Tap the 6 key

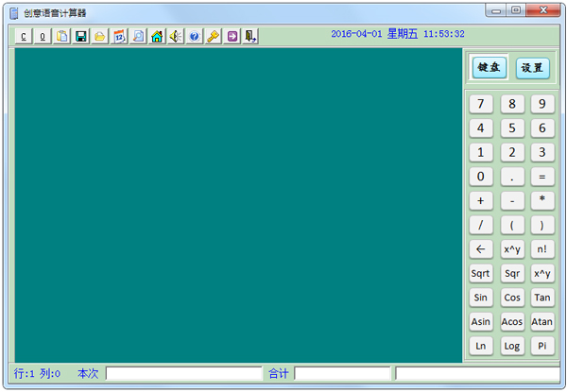pos(542,128)
